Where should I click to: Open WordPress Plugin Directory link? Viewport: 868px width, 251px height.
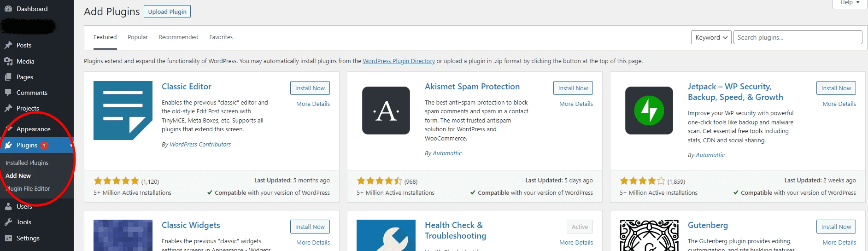coord(399,61)
